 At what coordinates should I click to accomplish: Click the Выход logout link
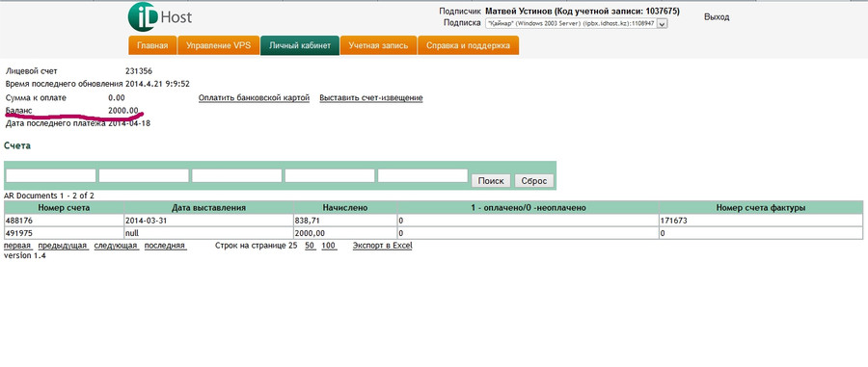pos(717,17)
